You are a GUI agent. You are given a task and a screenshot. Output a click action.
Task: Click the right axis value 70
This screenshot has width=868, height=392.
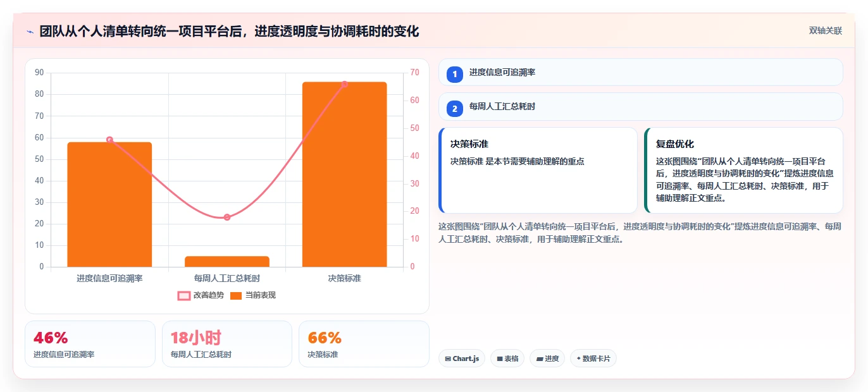pos(414,73)
